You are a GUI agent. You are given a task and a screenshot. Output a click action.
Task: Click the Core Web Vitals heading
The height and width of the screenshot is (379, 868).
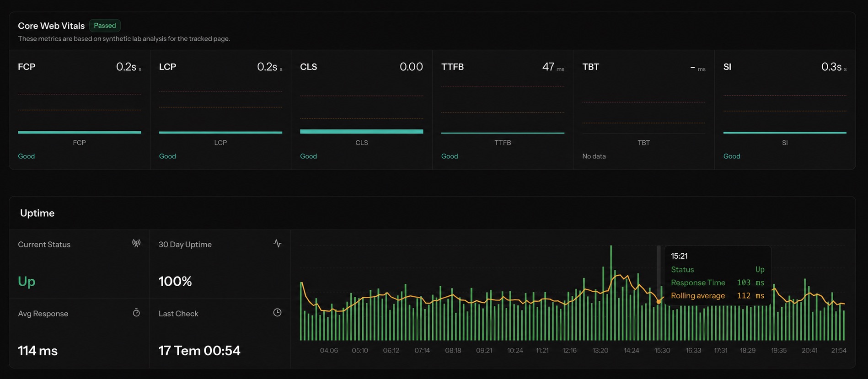tap(51, 26)
